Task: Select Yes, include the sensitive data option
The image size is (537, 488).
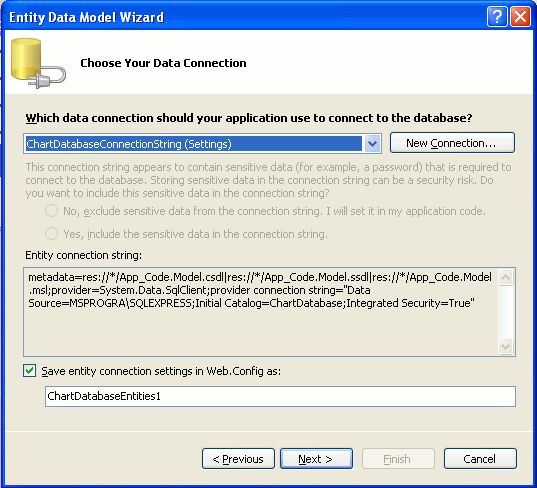Action: pos(51,234)
